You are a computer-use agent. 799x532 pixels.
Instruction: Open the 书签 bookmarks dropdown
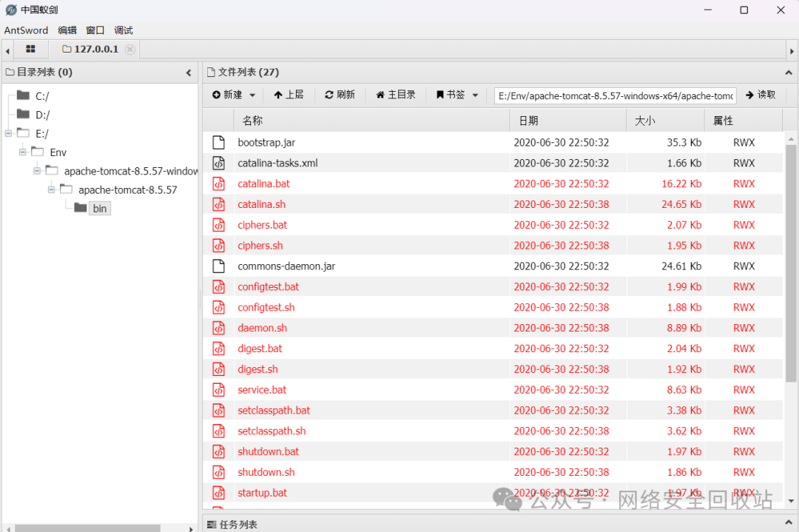click(x=457, y=95)
